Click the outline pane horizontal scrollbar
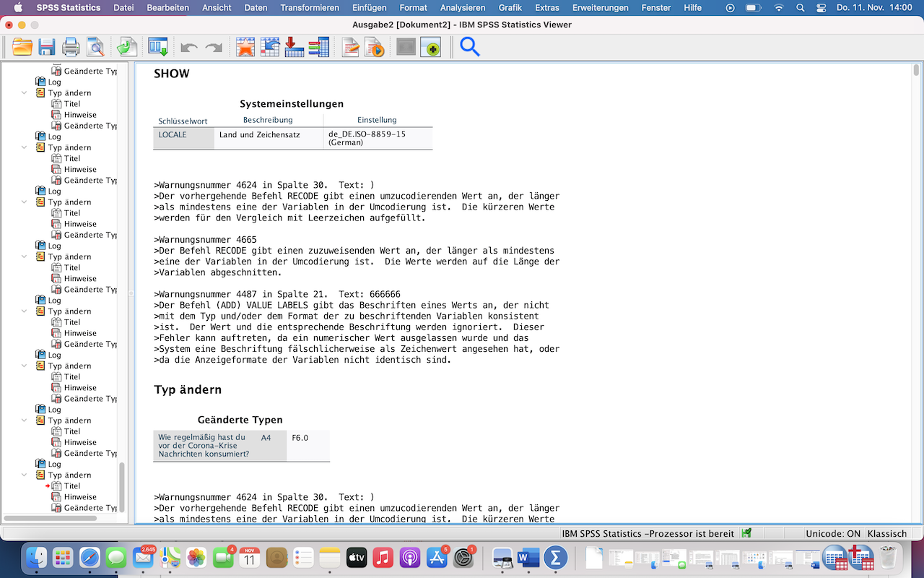The height and width of the screenshot is (578, 924). click(51, 518)
